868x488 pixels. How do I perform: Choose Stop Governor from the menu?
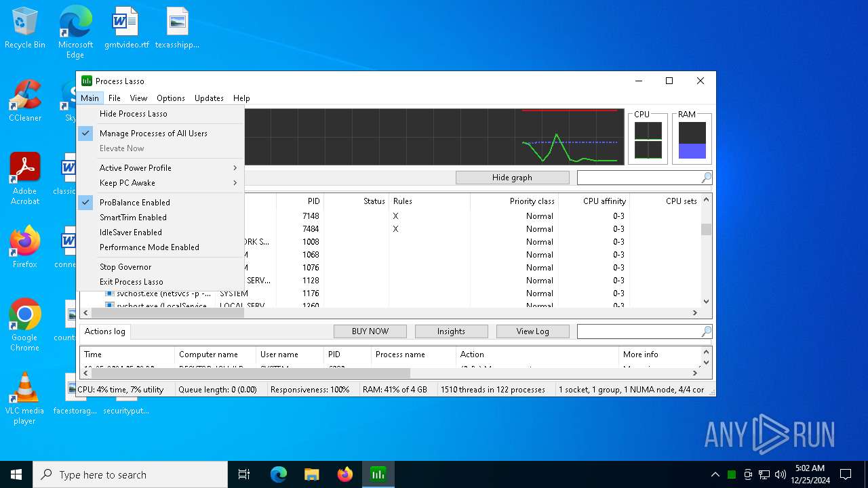pos(160,267)
